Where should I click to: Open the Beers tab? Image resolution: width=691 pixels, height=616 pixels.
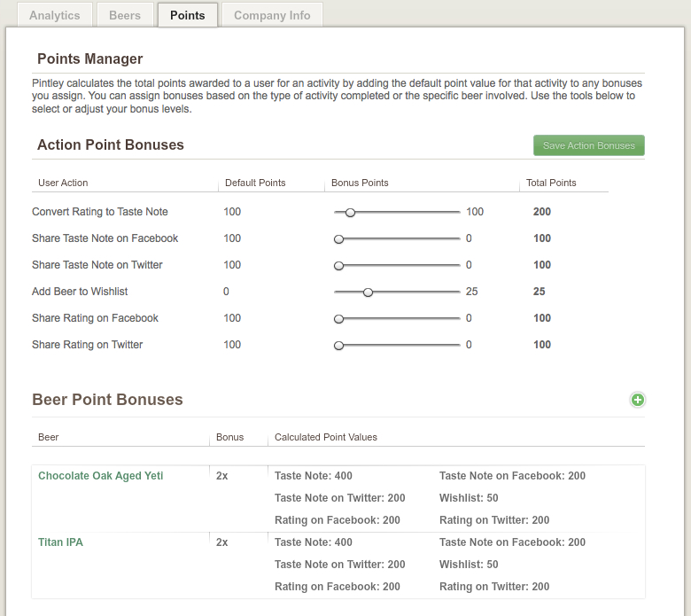(125, 15)
